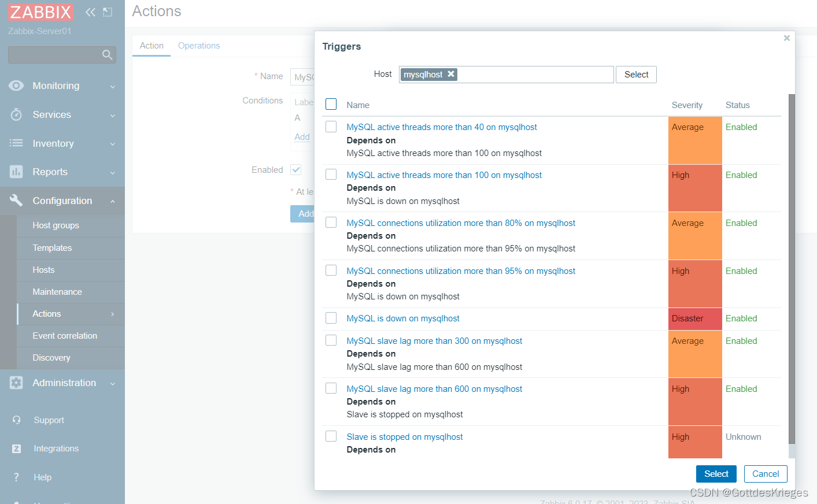Image resolution: width=817 pixels, height=504 pixels.
Task: Collapse the sidebar with double-arrow icon
Action: (x=90, y=12)
